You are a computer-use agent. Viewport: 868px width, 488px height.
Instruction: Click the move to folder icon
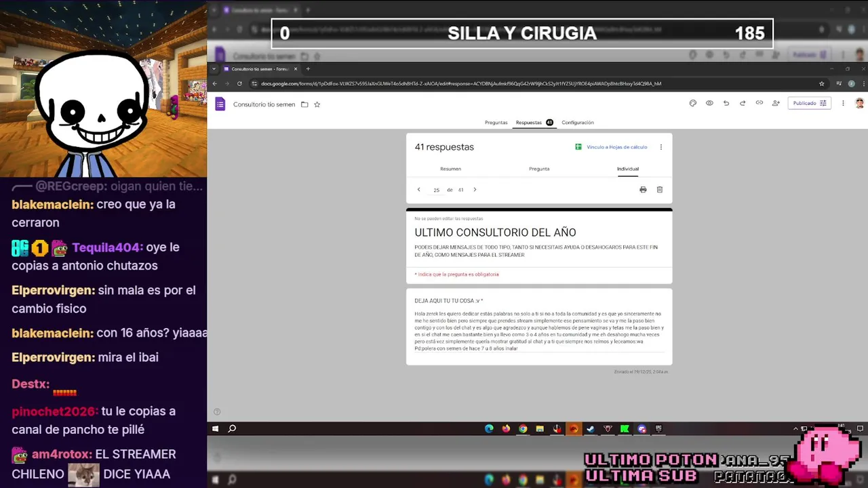point(304,104)
